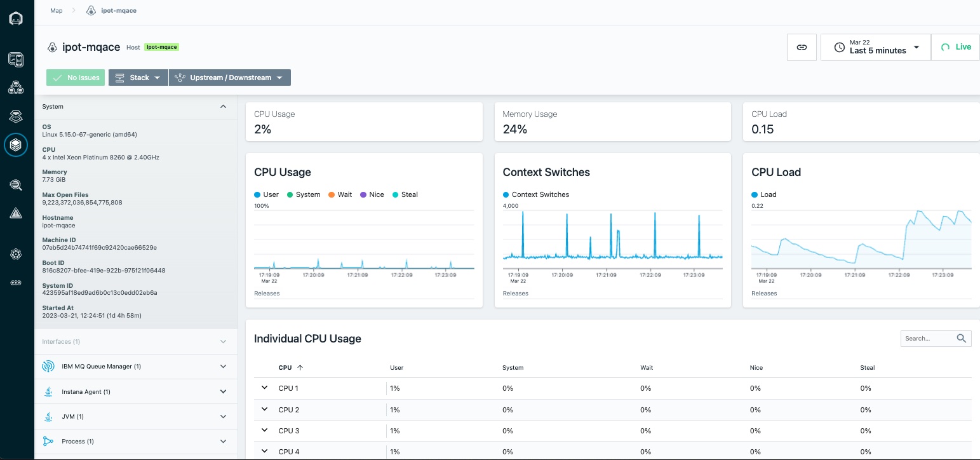Expand the CPU 4 row
This screenshot has width=980, height=460.
265,451
